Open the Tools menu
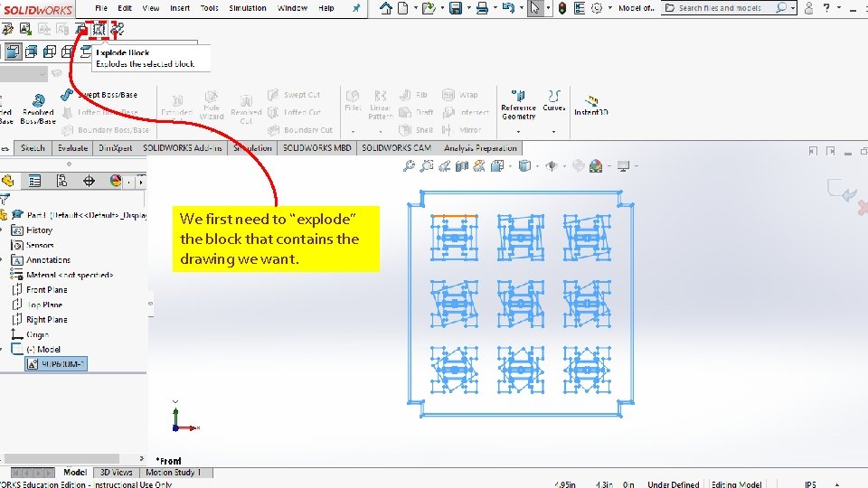This screenshot has width=868, height=488. coord(209,8)
